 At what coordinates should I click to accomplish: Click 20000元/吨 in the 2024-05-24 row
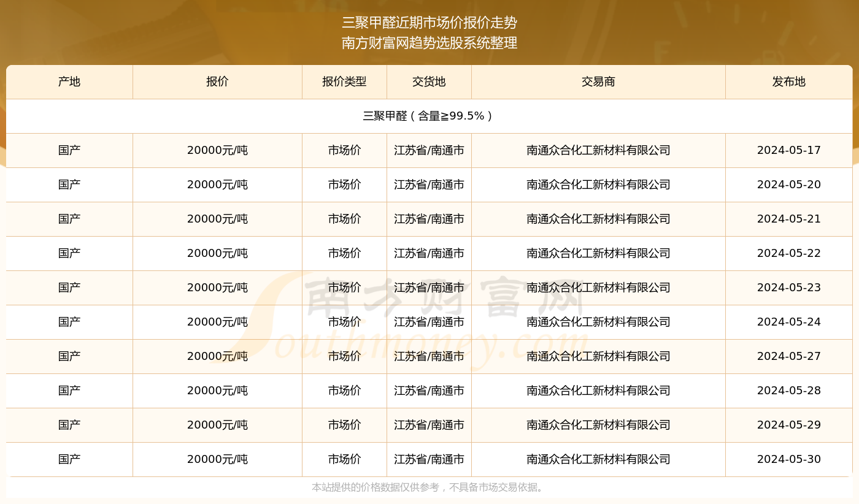(217, 322)
